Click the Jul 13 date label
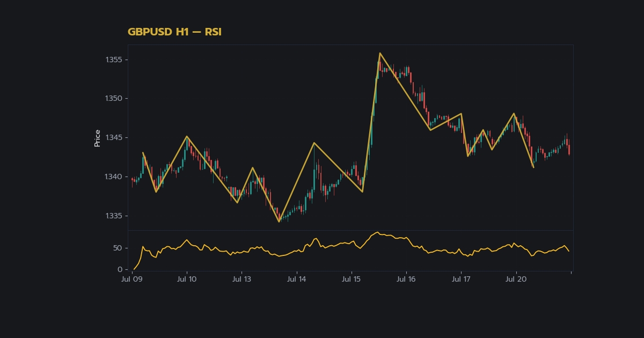 [241, 280]
